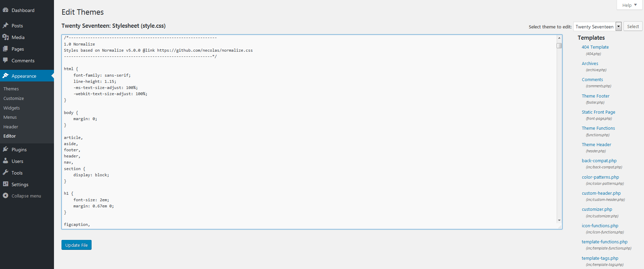Click the 'line-height: 1.15;' line
644x269 pixels.
(95, 81)
